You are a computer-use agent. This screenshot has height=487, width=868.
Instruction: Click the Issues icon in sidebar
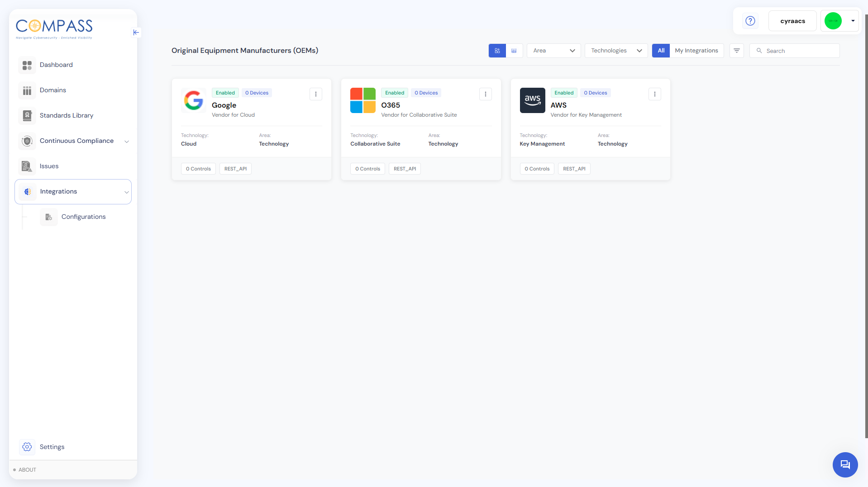click(27, 166)
